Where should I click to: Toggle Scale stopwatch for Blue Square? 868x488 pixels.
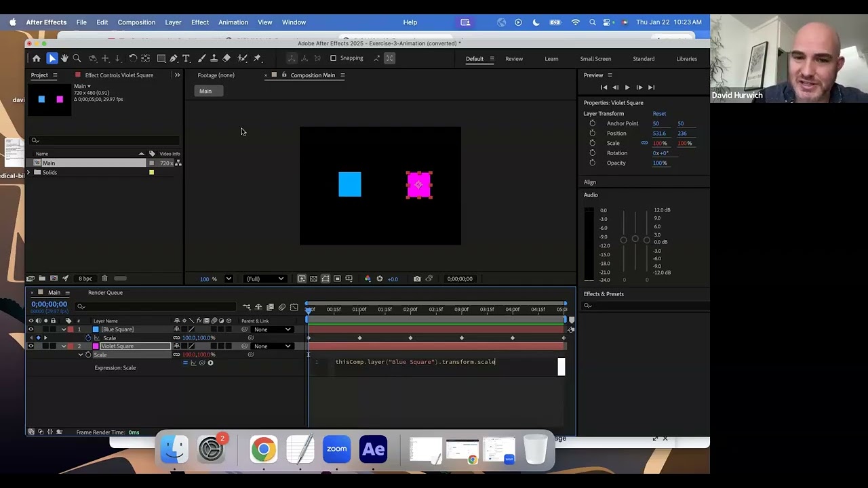point(88,338)
